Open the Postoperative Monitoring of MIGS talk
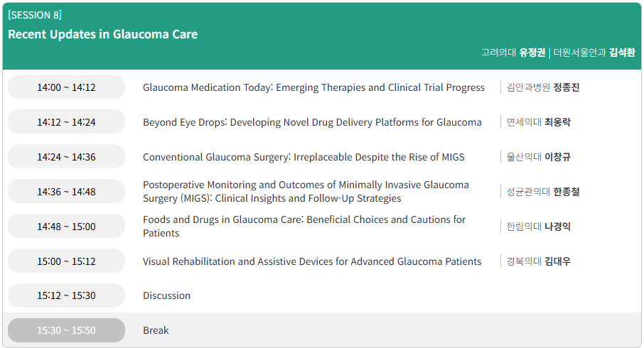Screen dimensions: 644x348 [x=306, y=192]
